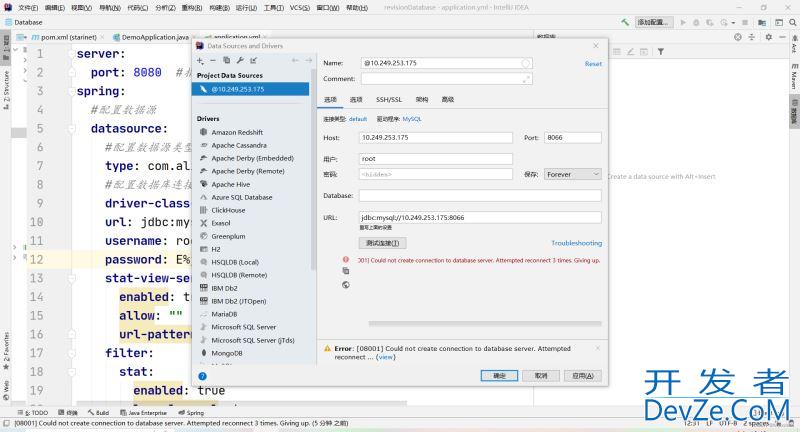Click the 取消 cancel button
The width and height of the screenshot is (800, 432).
pos(541,376)
